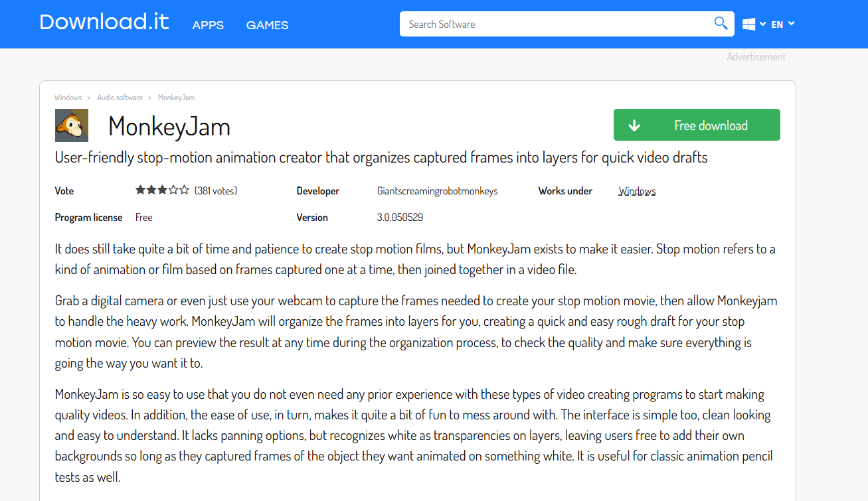Click version number 3.0.050529
868x501 pixels.
400,218
